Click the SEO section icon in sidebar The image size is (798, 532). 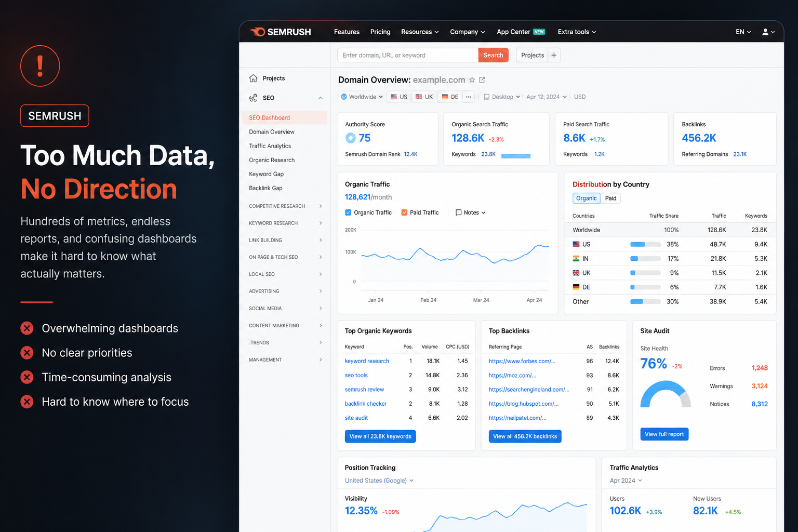(253, 98)
